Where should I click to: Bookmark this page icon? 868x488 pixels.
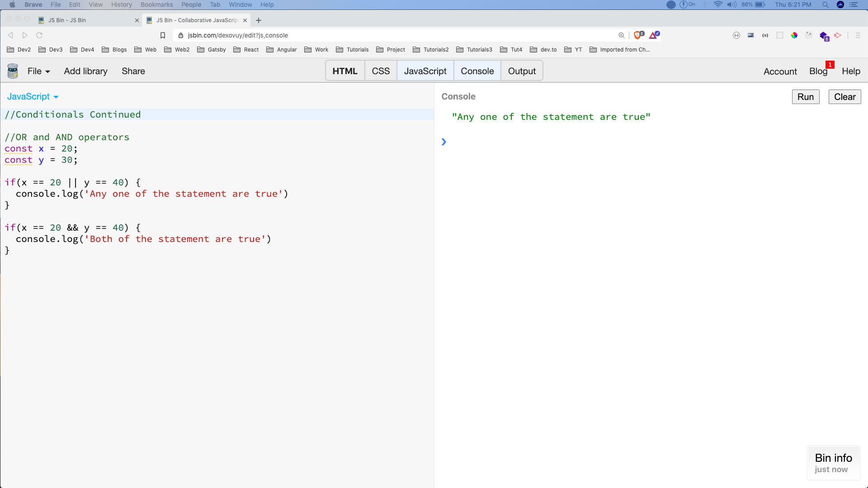(163, 35)
